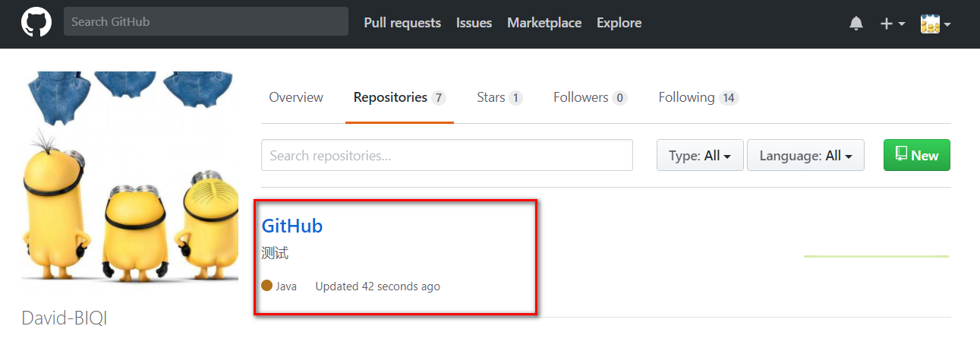980x345 pixels.
Task: Click the 'Updated 42 seconds ago' text
Action: point(377,286)
